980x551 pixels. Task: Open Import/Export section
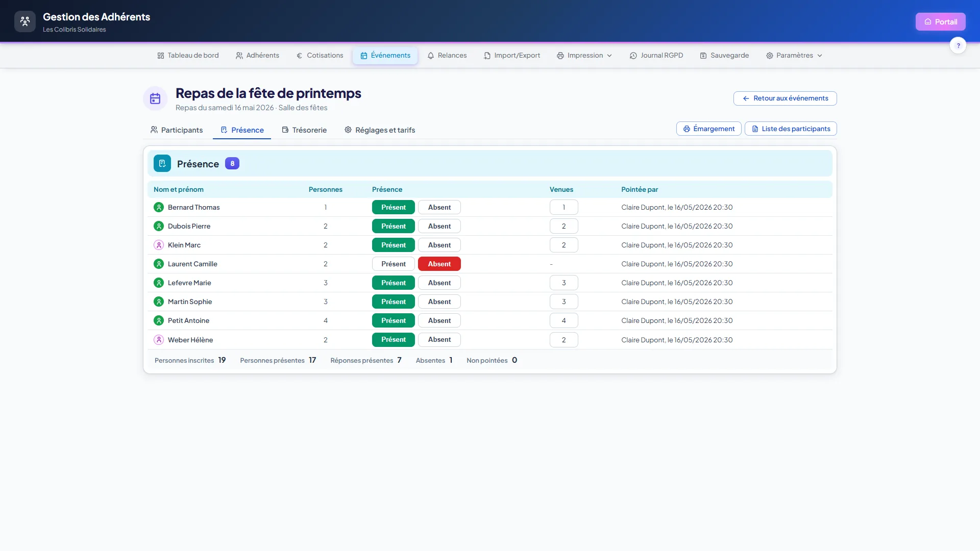pos(512,56)
